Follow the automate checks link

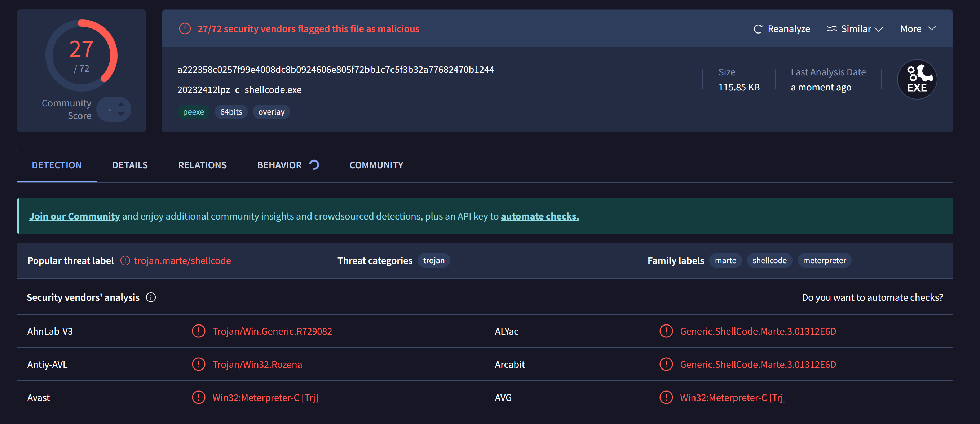539,216
